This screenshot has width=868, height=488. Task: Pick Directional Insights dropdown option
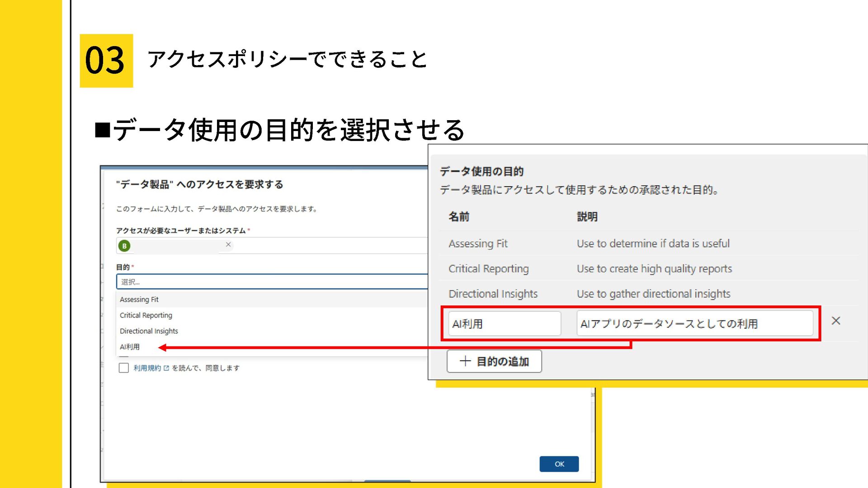pyautogui.click(x=149, y=331)
